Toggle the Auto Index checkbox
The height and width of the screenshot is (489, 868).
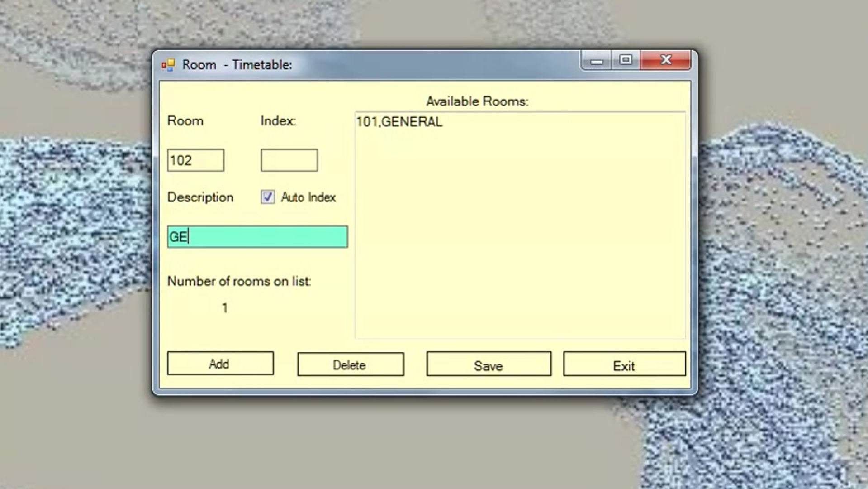268,197
